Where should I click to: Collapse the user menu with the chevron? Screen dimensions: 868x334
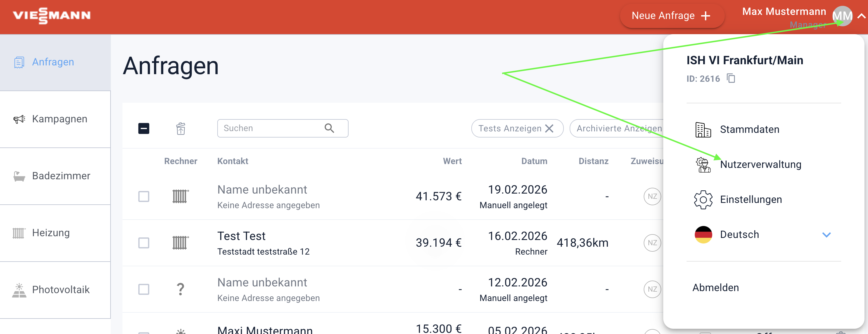click(x=861, y=16)
